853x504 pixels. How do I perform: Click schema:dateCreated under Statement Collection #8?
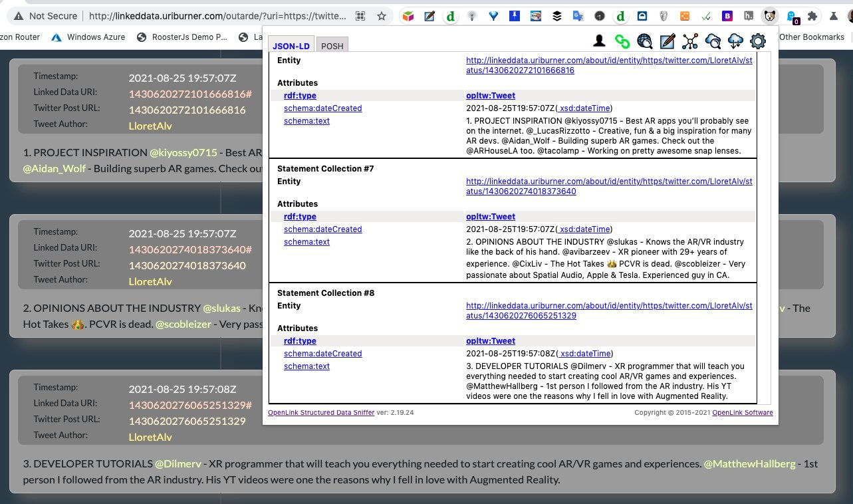click(323, 354)
